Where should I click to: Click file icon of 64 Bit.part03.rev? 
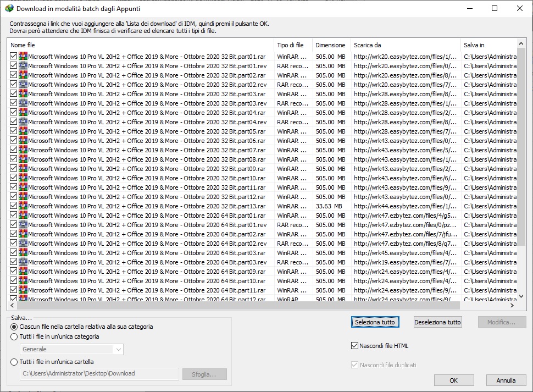(x=23, y=262)
